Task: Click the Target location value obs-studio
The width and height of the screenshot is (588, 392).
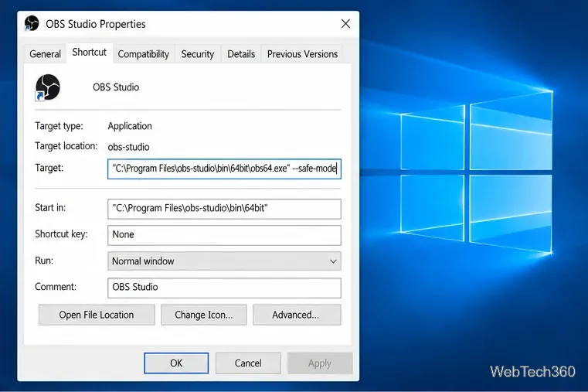Action: click(128, 147)
